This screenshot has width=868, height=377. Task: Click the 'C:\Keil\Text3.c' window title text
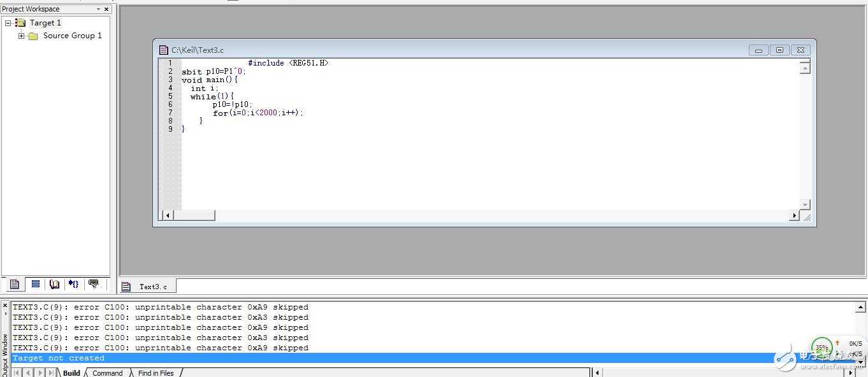pos(197,50)
